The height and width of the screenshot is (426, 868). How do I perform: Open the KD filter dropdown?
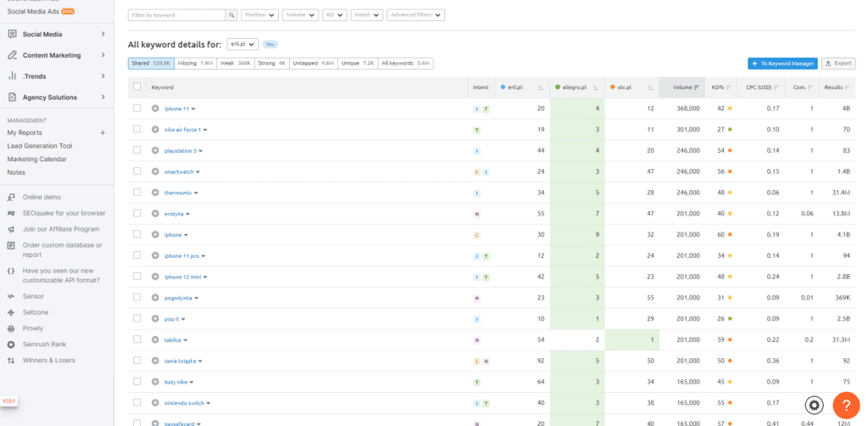tap(335, 15)
